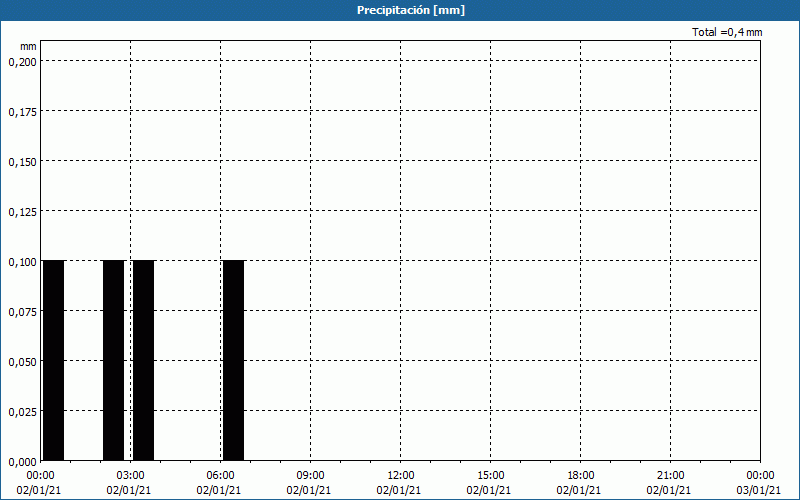This screenshot has width=800, height=500.
Task: Click the "mm" unit label above the y-axis
Action: click(x=28, y=46)
